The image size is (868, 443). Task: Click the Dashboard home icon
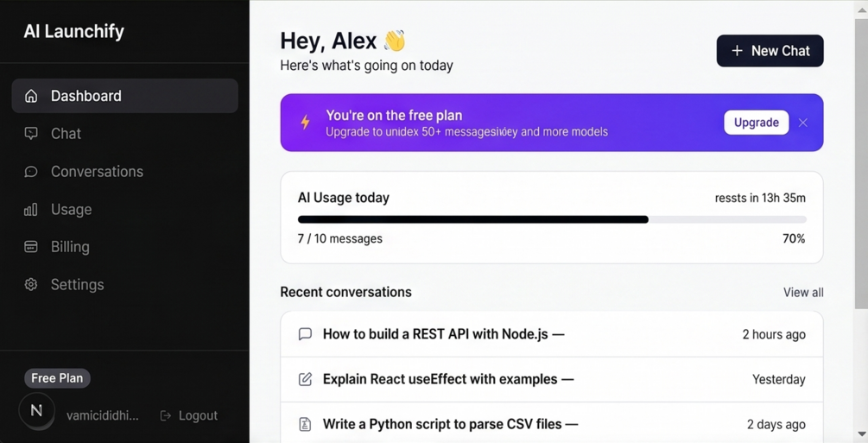31,96
